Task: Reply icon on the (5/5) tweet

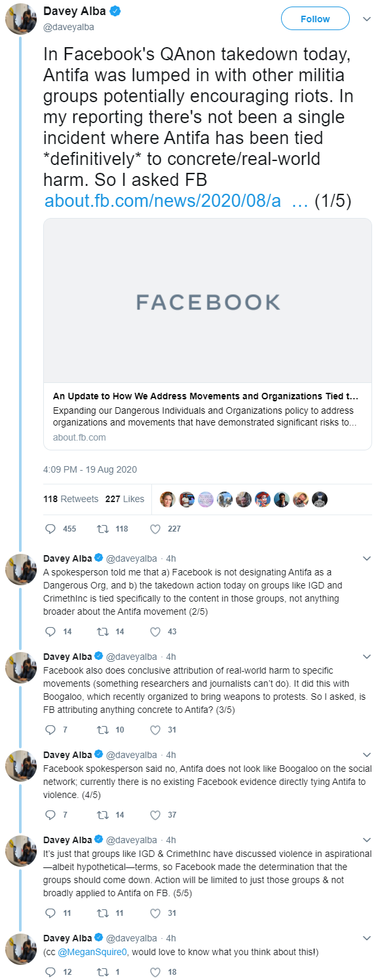Action: [x=50, y=913]
